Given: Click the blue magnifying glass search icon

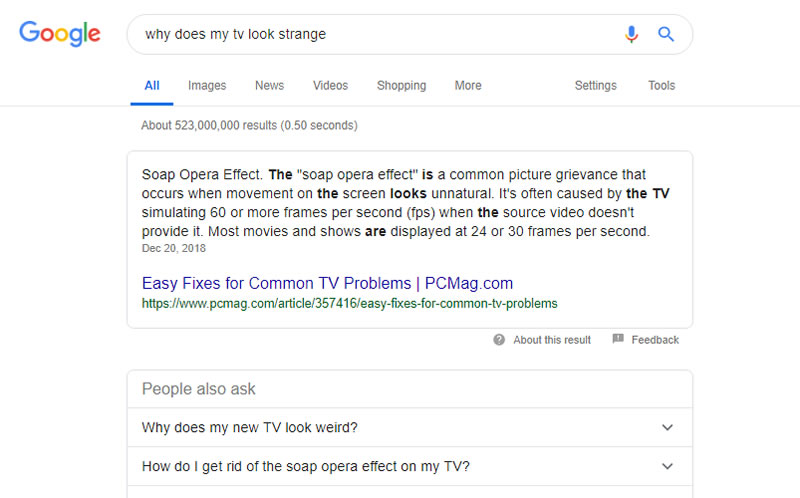Looking at the screenshot, I should (666, 34).
